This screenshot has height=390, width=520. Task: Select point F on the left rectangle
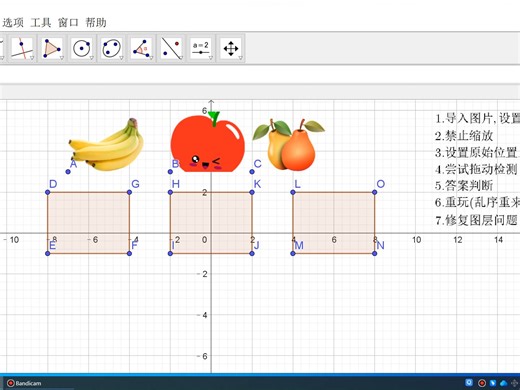click(129, 254)
